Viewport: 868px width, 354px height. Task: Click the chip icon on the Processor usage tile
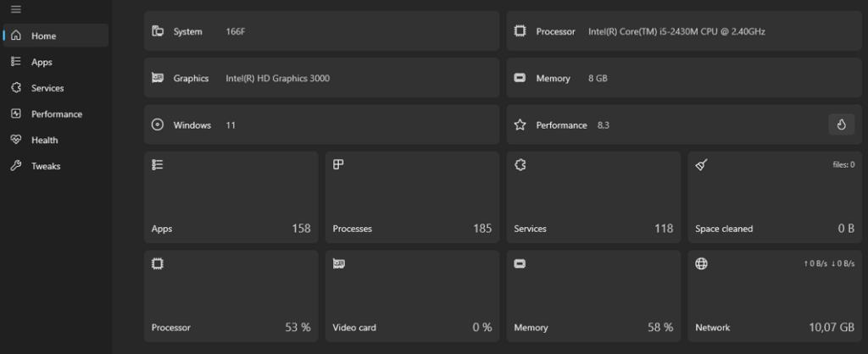coord(158,263)
